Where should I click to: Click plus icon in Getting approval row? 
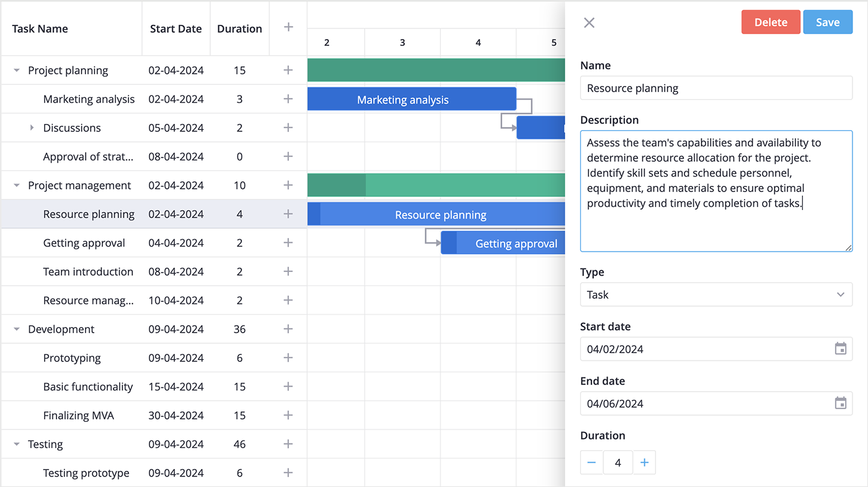288,242
